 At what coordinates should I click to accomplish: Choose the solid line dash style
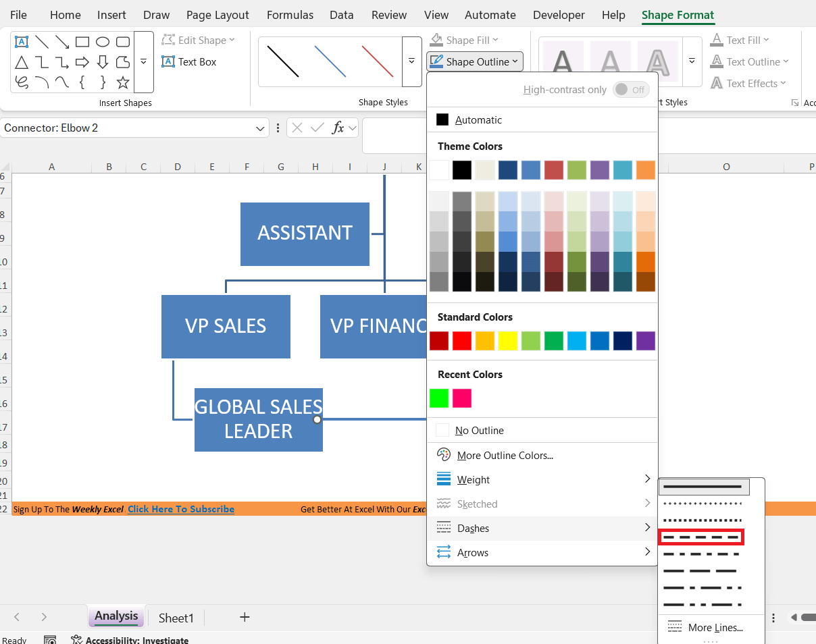(x=705, y=487)
